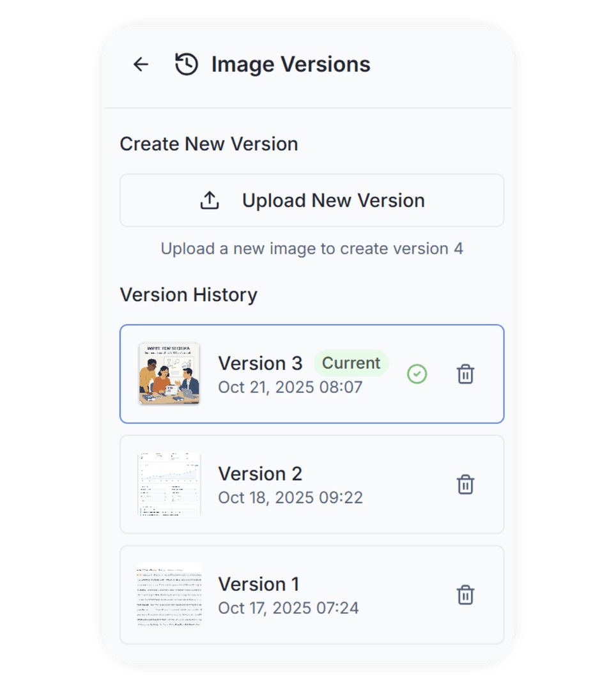Open the Version 1 text document thumbnail

pyautogui.click(x=169, y=595)
